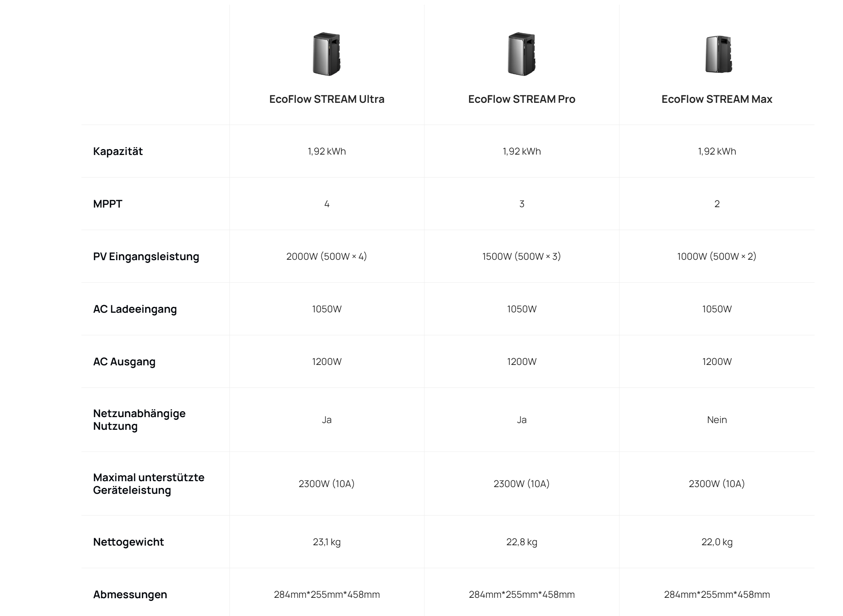Image resolution: width=843 pixels, height=616 pixels.
Task: Open the EcoFlow STREAM Pro title
Action: [522, 99]
